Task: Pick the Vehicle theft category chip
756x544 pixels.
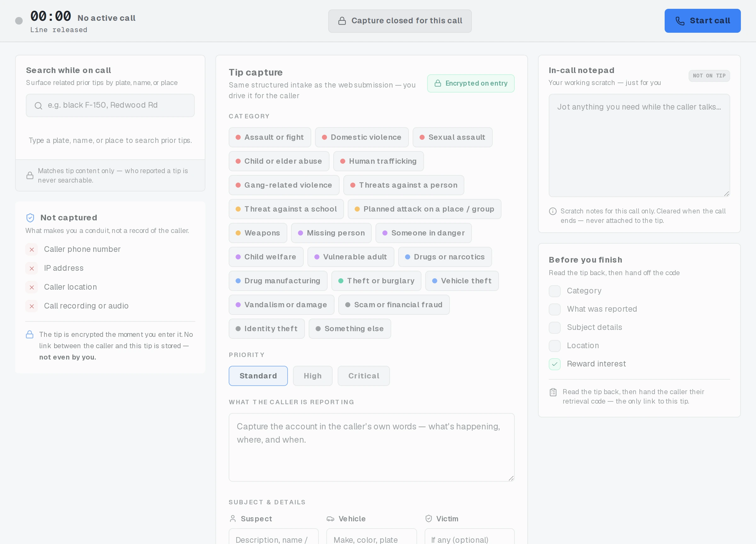Action: click(462, 281)
